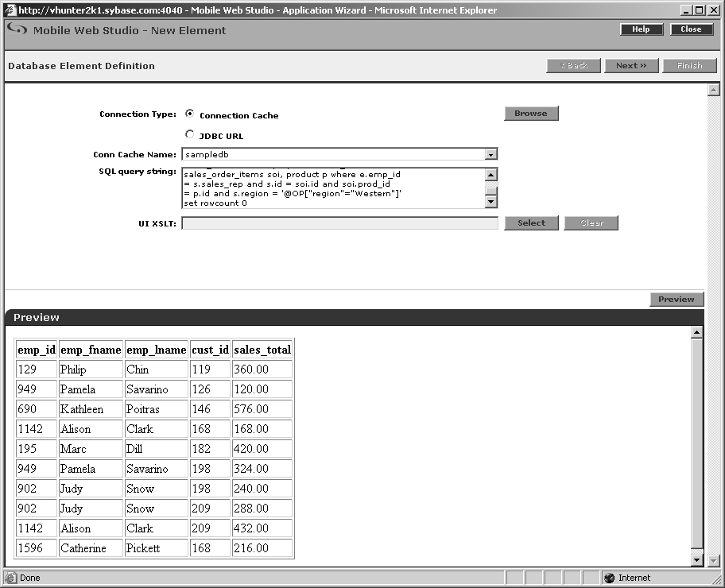This screenshot has height=588, width=725.
Task: Click main page scroll down arrow
Action: (714, 560)
